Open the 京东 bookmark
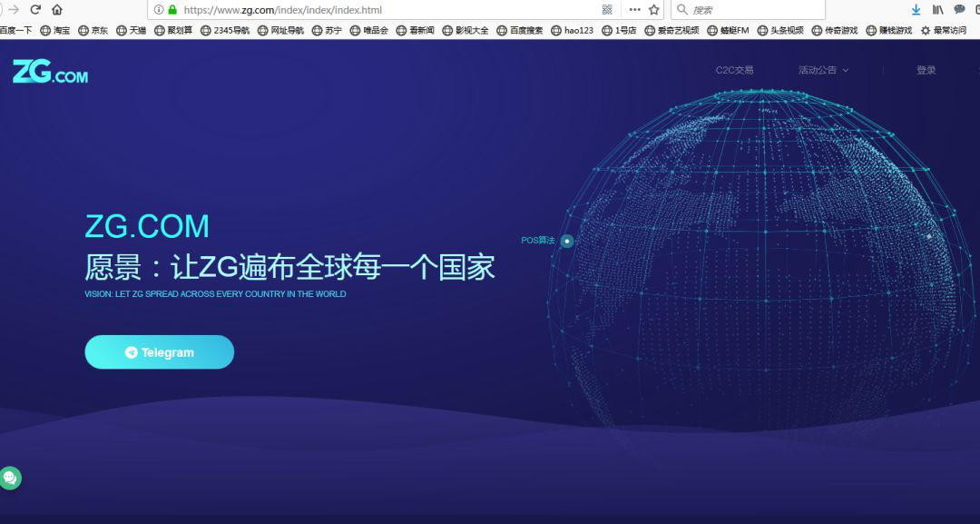Image resolution: width=980 pixels, height=524 pixels. [x=93, y=30]
